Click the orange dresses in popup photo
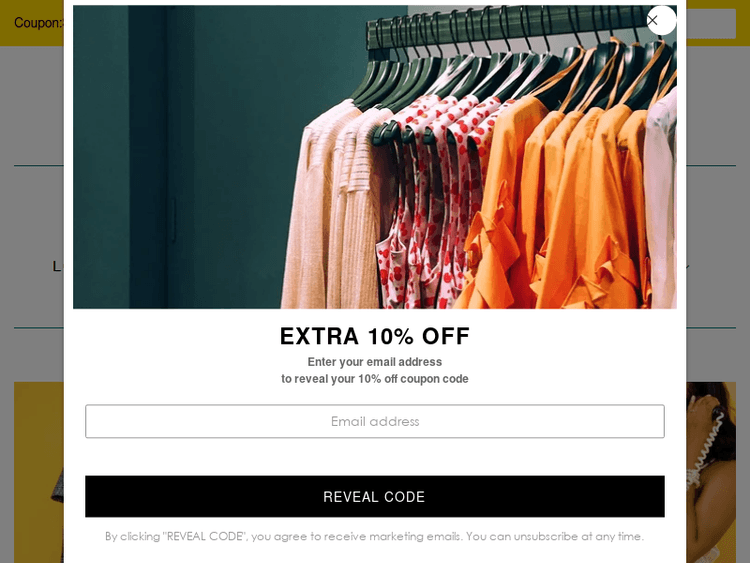Screen dimensions: 750x563 (x=564, y=201)
